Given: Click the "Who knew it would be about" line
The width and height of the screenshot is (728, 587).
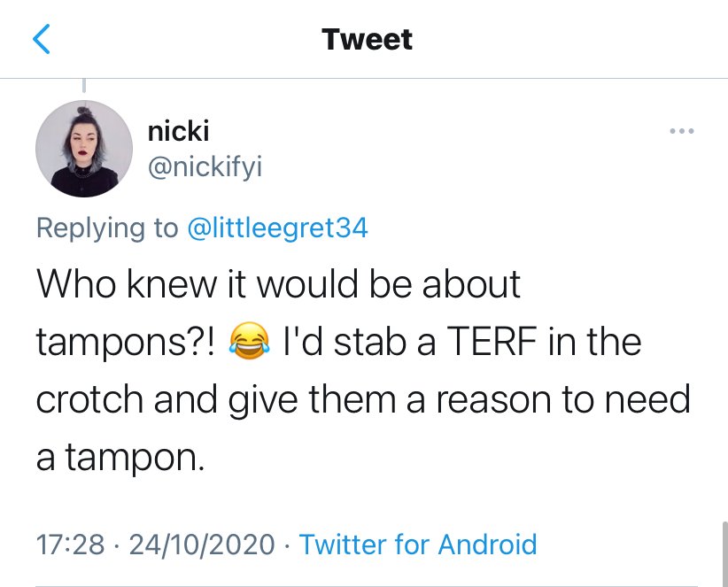Looking at the screenshot, I should pos(278,285).
